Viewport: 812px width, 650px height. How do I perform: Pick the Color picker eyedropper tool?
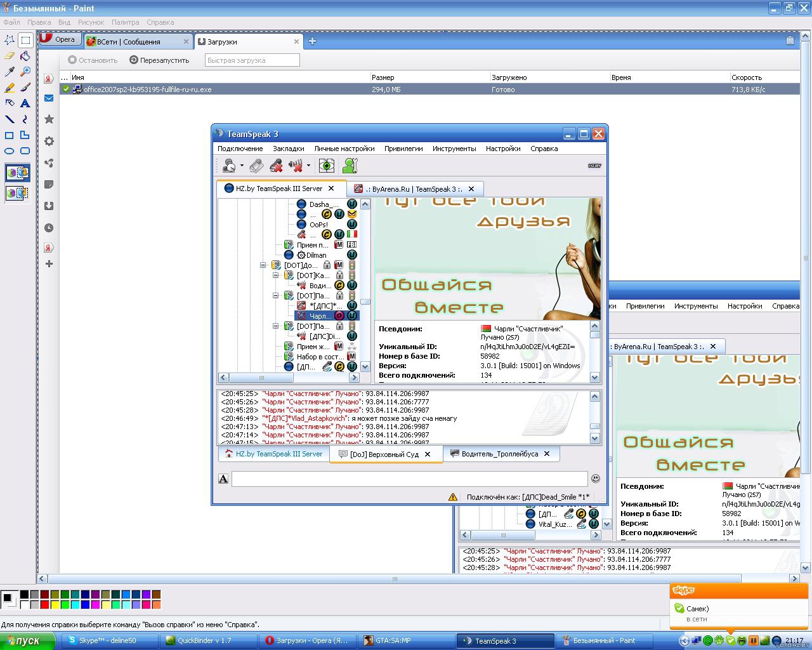point(10,72)
